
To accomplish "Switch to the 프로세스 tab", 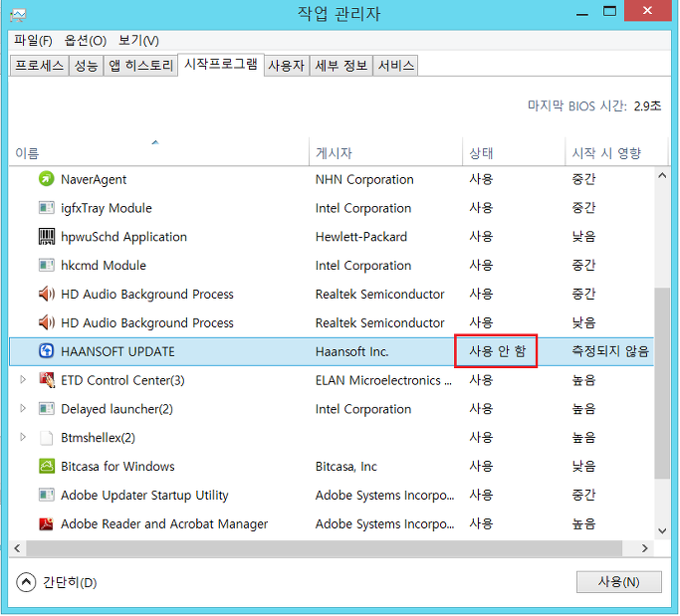I will (x=39, y=66).
